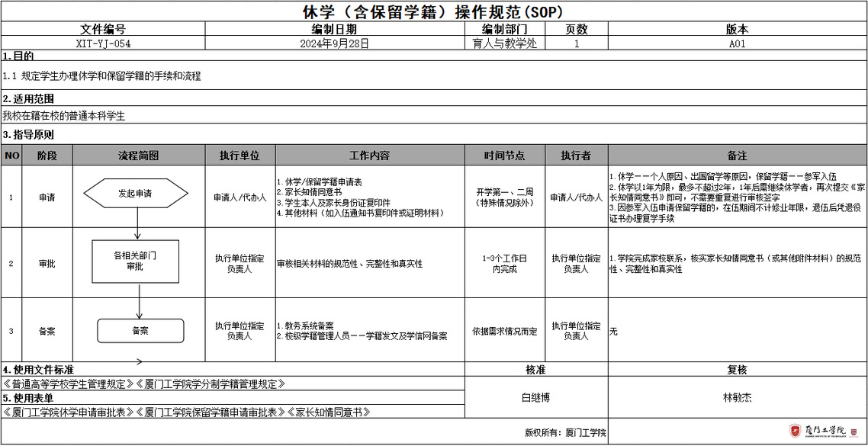Select the 2.适用范围 section heading

coord(29,99)
